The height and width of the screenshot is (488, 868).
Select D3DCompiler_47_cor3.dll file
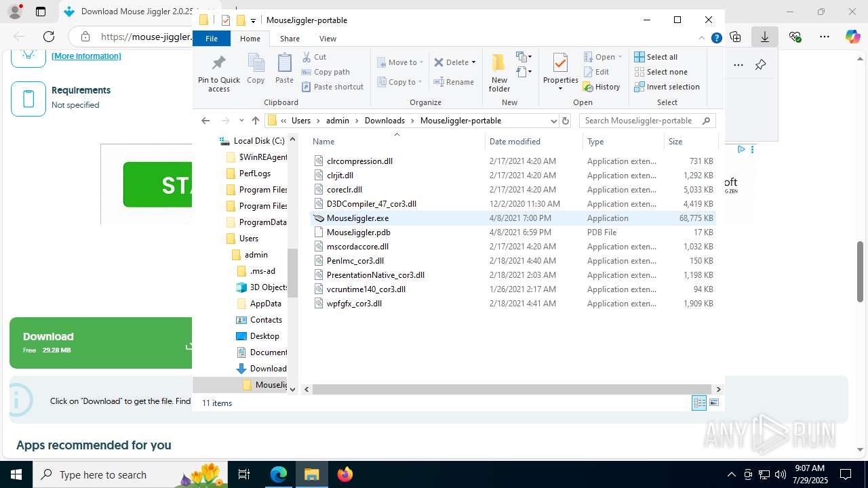point(513,204)
